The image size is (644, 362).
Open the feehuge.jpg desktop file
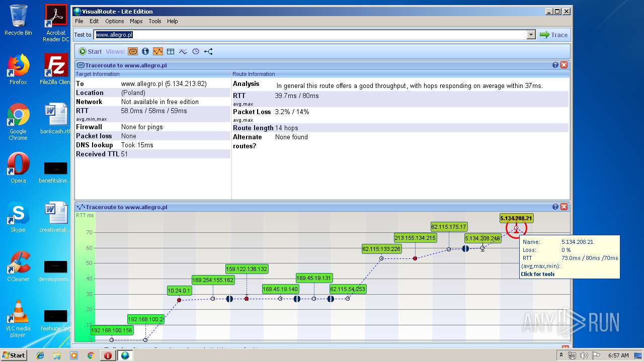click(x=56, y=320)
